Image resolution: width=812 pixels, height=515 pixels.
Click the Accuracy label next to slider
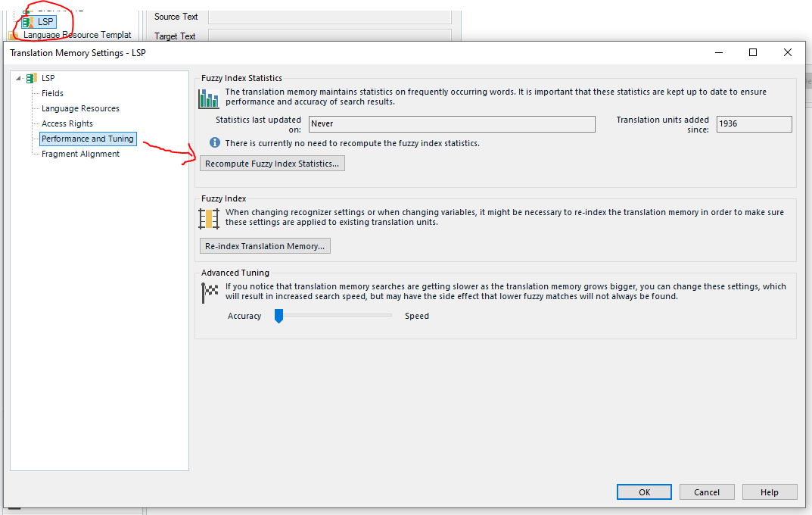click(244, 316)
